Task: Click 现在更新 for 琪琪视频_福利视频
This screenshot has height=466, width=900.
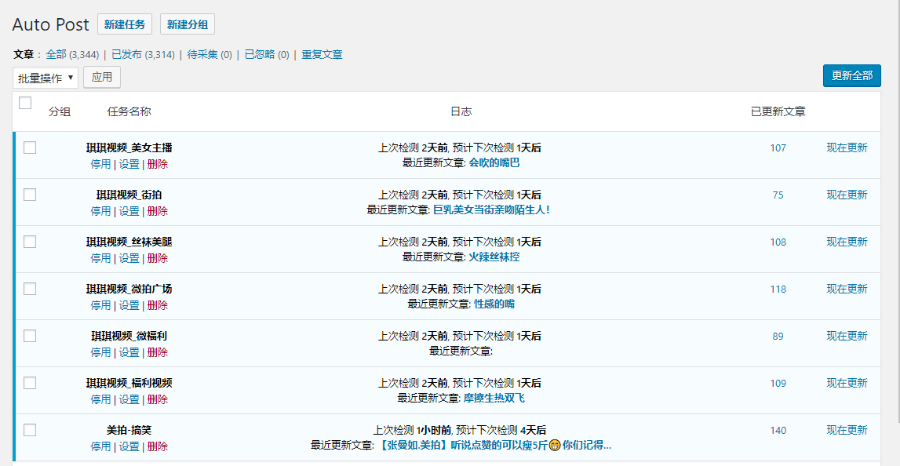Action: point(847,383)
